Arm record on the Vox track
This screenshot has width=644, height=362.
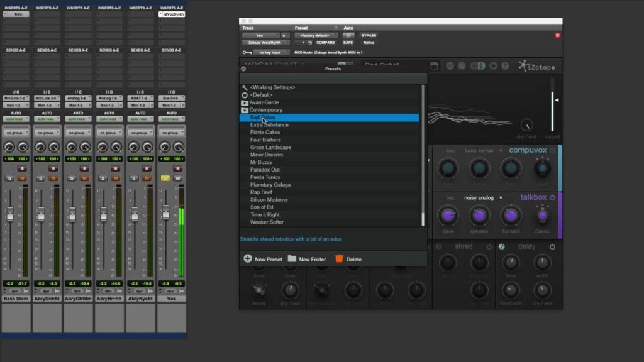(177, 168)
